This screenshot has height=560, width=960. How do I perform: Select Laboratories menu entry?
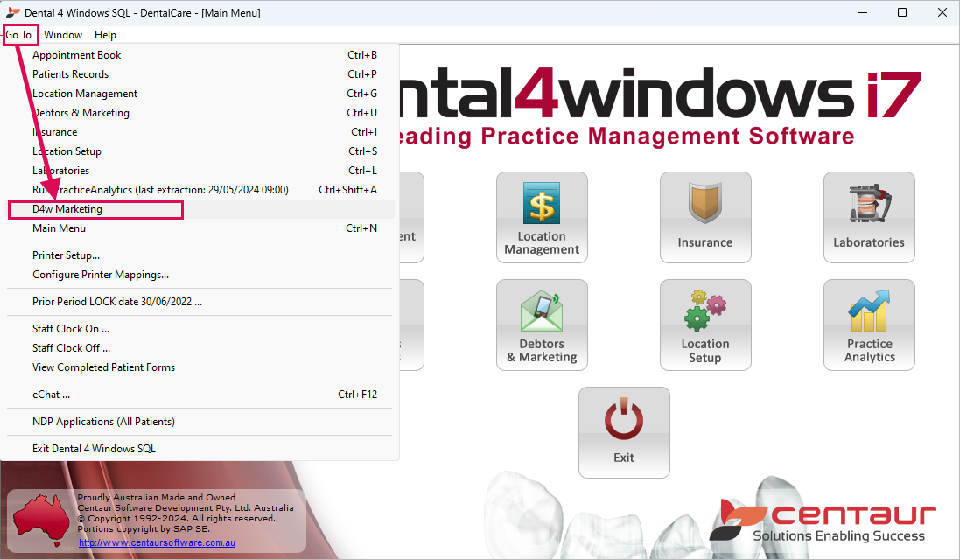coord(200,171)
